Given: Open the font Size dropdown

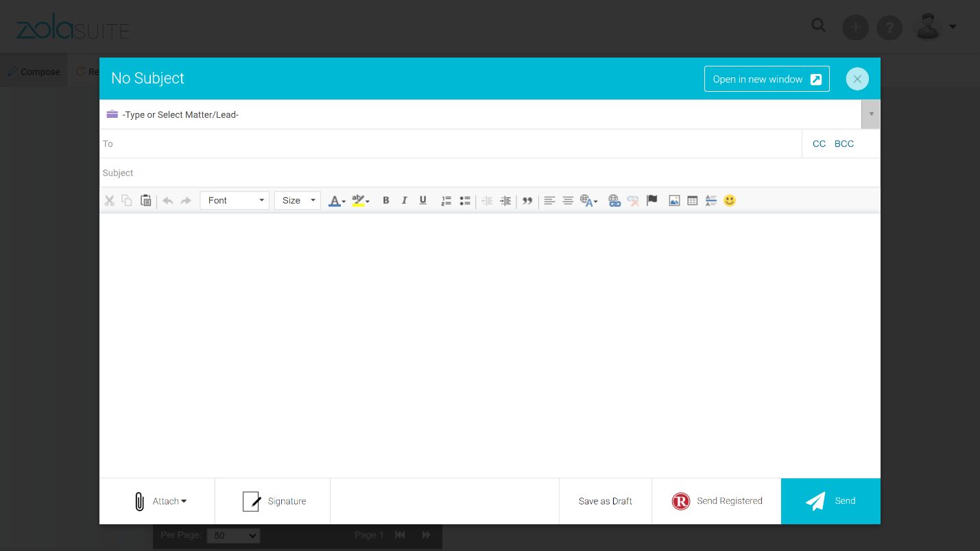Looking at the screenshot, I should click(298, 201).
